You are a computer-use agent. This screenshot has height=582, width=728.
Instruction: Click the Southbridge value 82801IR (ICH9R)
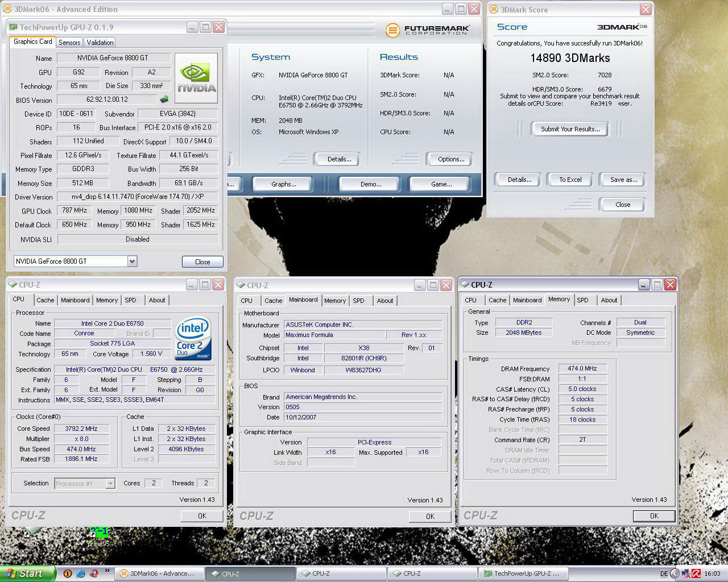point(364,358)
